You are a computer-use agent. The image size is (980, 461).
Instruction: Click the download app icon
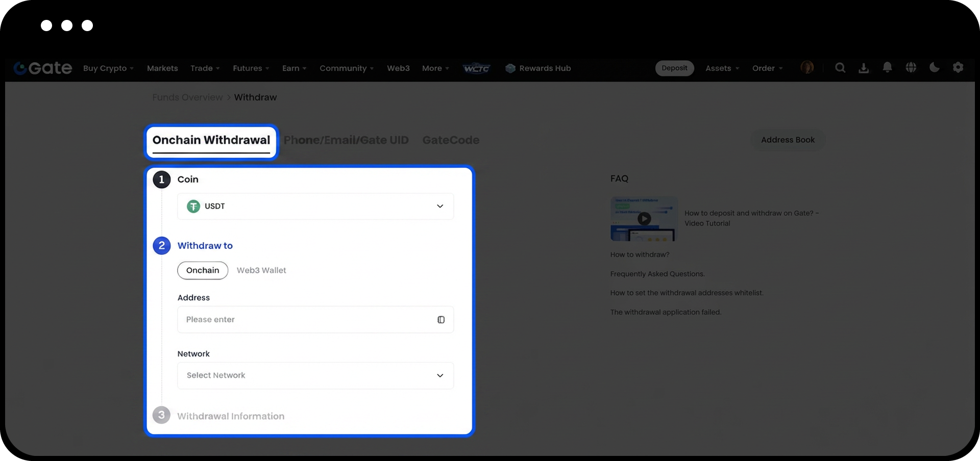[864, 68]
